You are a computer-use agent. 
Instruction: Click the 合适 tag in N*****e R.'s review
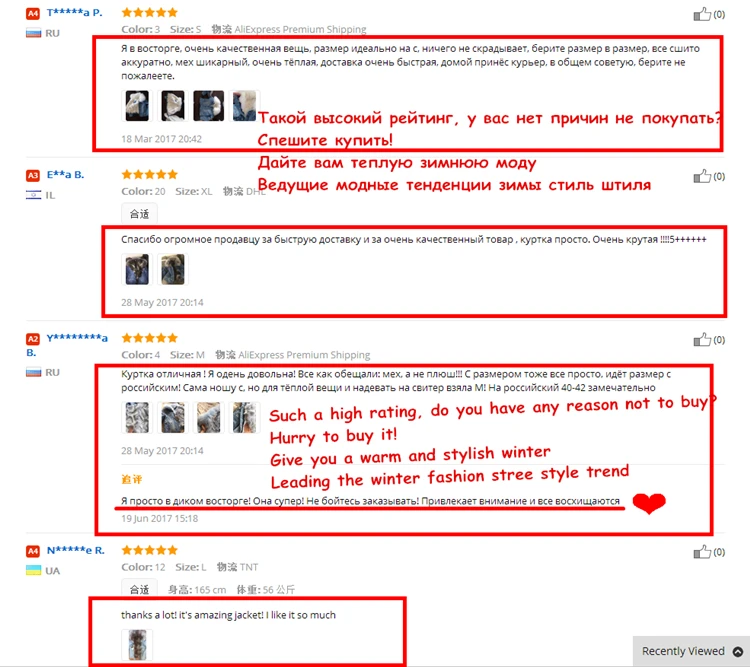(x=139, y=589)
